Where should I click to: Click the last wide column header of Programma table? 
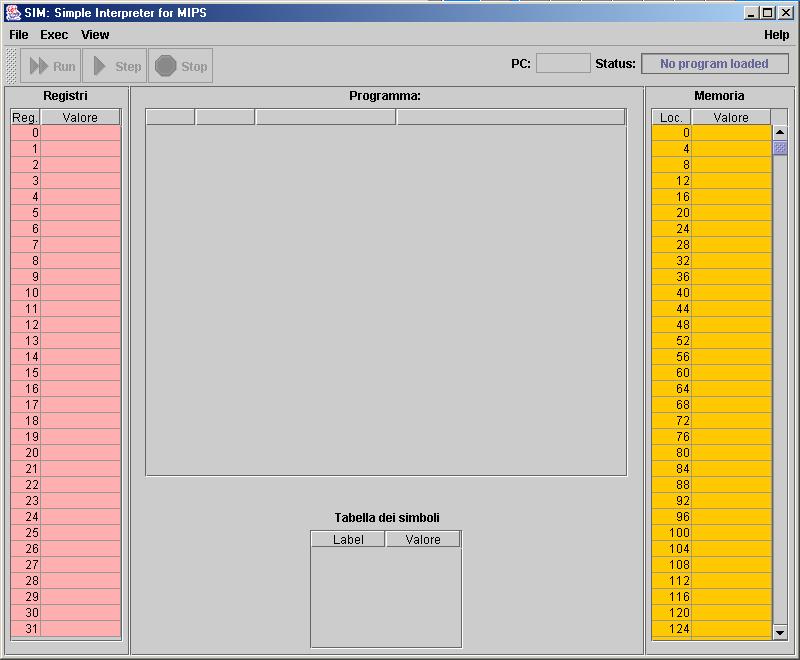click(511, 117)
